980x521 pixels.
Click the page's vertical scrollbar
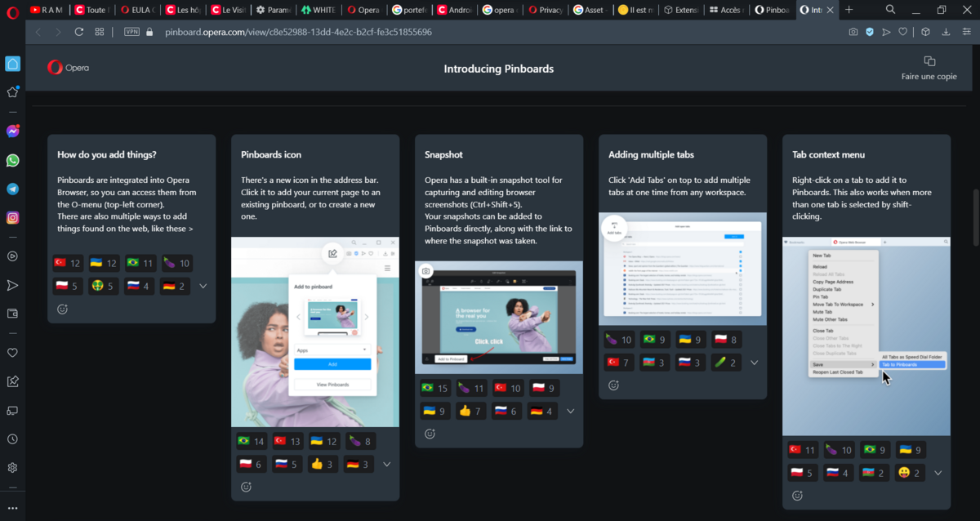[x=975, y=216]
